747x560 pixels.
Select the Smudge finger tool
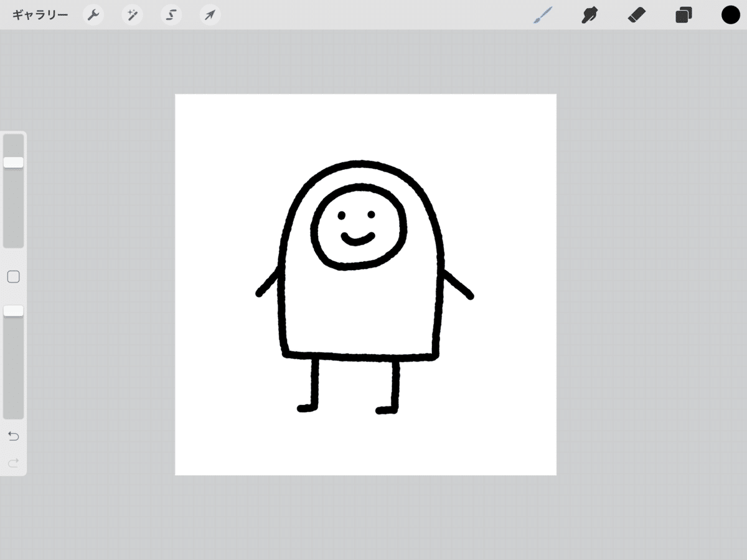(x=589, y=15)
